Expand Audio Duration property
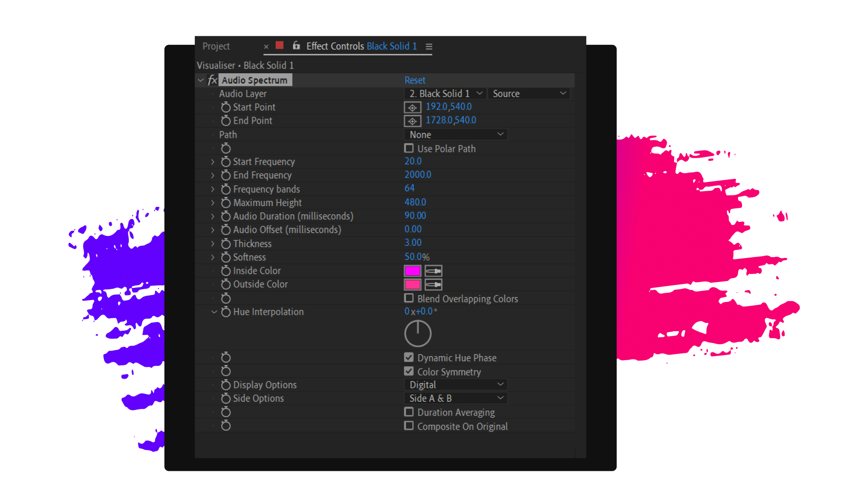The image size is (868, 488). [212, 216]
